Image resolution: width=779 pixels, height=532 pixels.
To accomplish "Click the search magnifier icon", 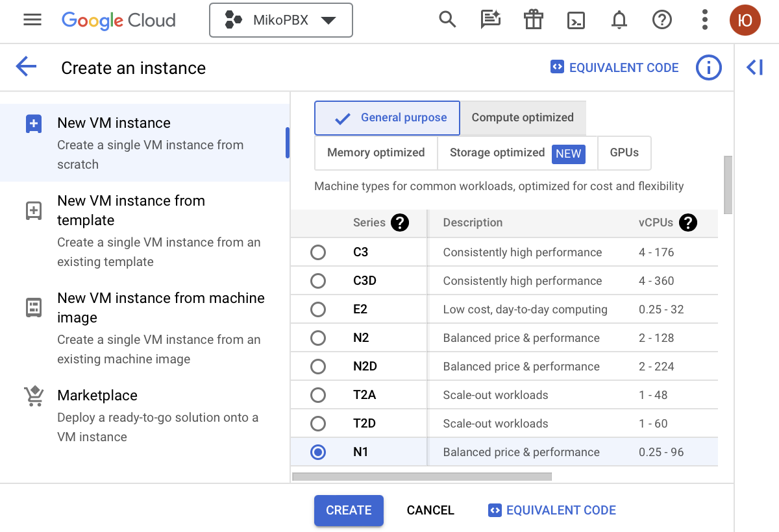I will [x=447, y=20].
